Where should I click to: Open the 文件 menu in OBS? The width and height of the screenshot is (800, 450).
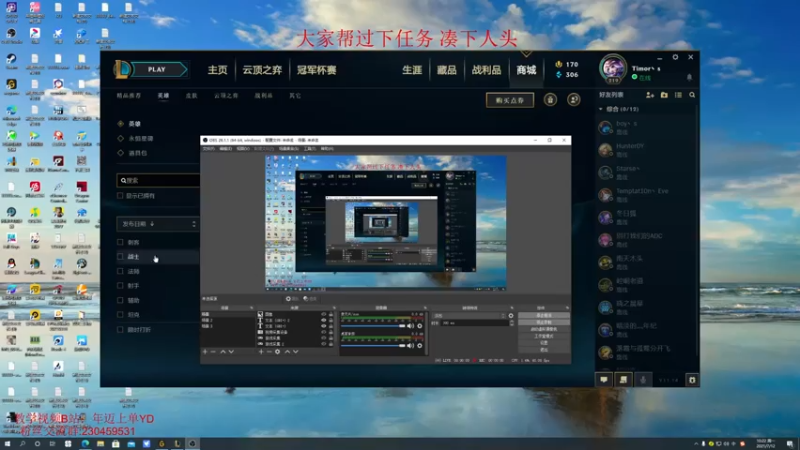point(209,148)
